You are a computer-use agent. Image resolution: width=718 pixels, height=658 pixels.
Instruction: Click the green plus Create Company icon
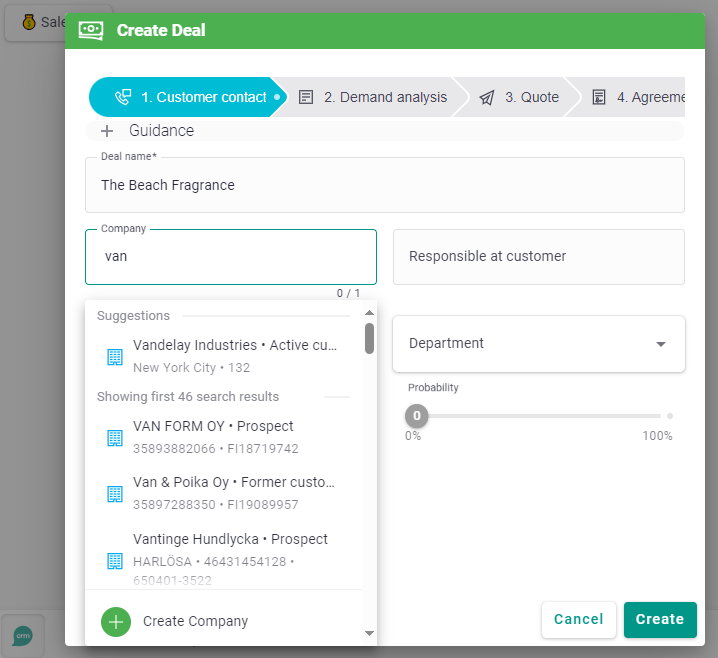116,621
